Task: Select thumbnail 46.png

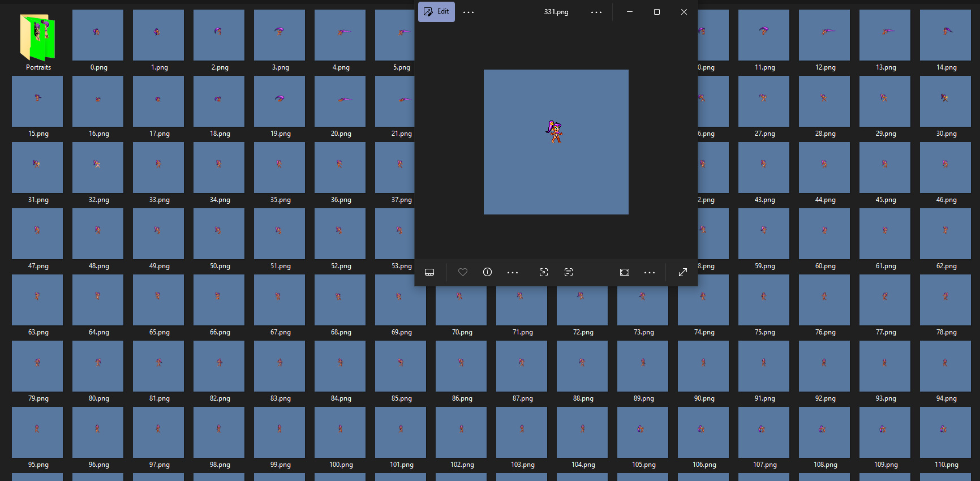Action: (x=945, y=168)
